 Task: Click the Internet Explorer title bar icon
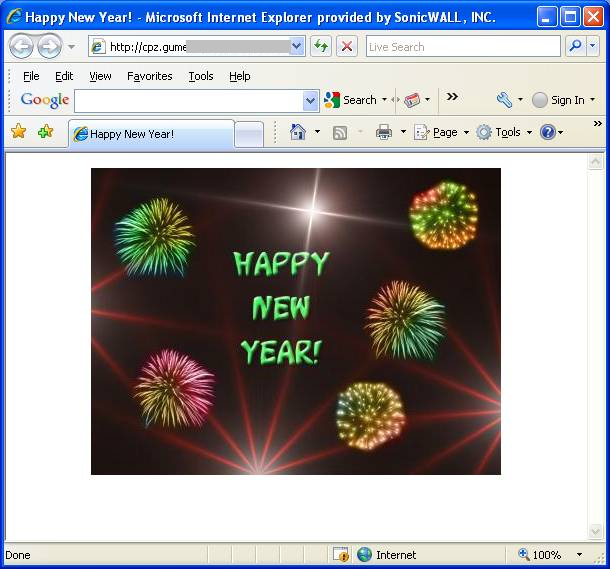click(14, 16)
